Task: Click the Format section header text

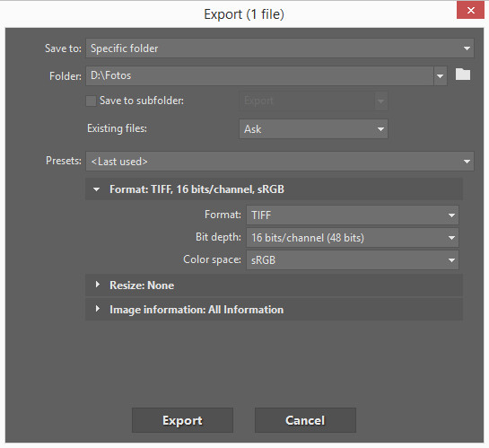Action: (196, 189)
